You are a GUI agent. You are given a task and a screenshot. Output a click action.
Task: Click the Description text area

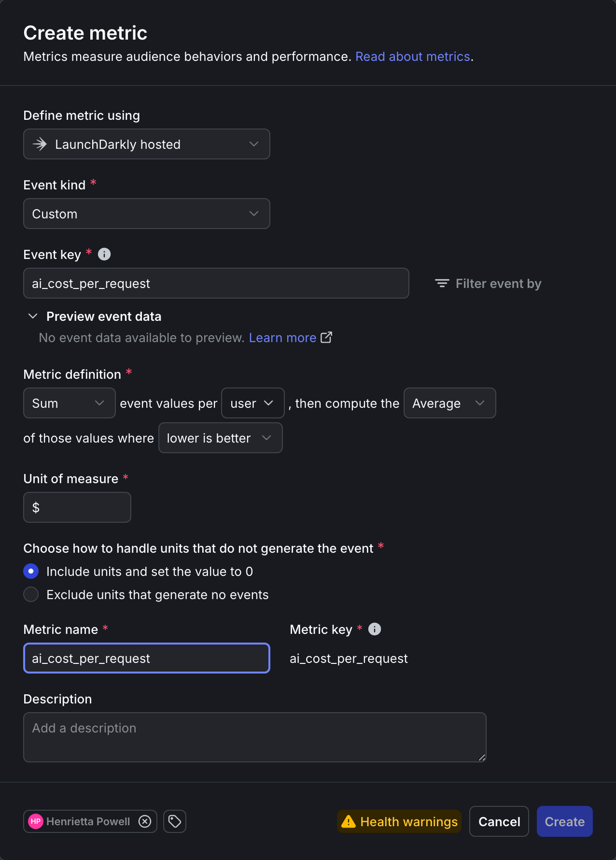pos(255,737)
